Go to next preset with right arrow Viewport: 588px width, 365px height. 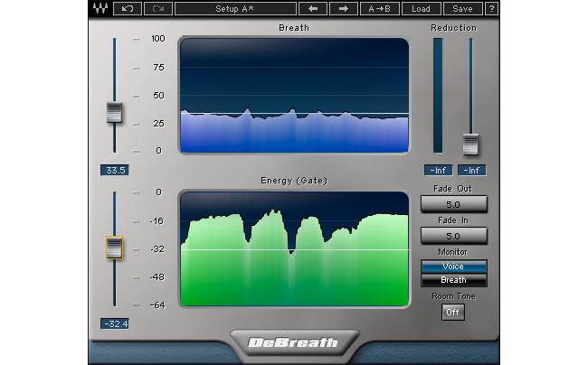coord(343,9)
